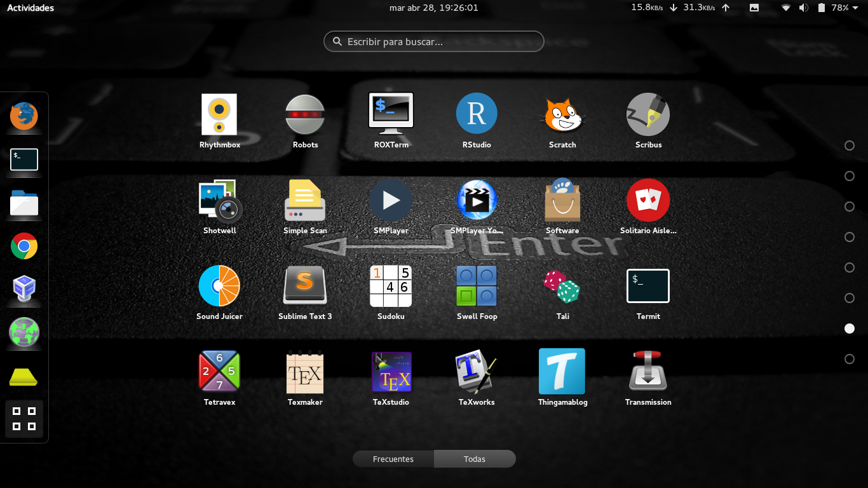The height and width of the screenshot is (488, 868).
Task: Launch Shotwell photo manager
Action: click(x=219, y=200)
